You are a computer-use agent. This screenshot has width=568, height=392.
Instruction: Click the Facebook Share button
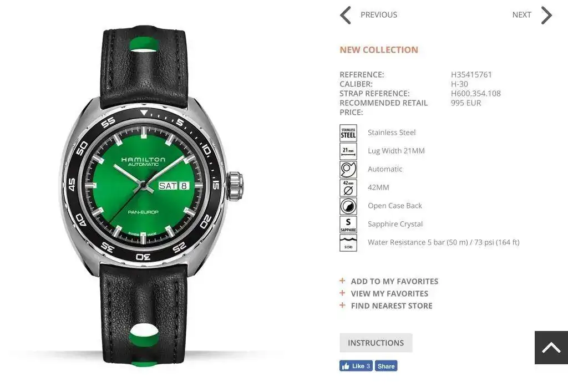click(386, 366)
